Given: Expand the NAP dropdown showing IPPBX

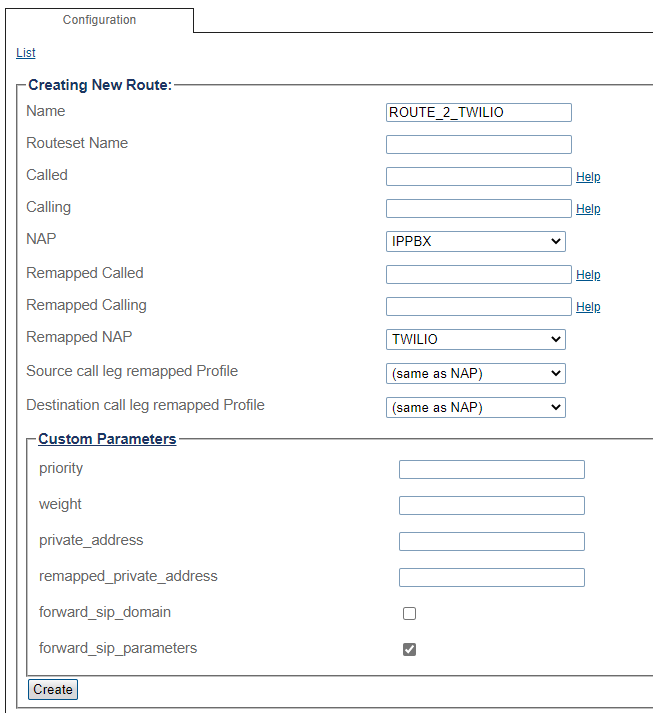Looking at the screenshot, I should pyautogui.click(x=475, y=241).
